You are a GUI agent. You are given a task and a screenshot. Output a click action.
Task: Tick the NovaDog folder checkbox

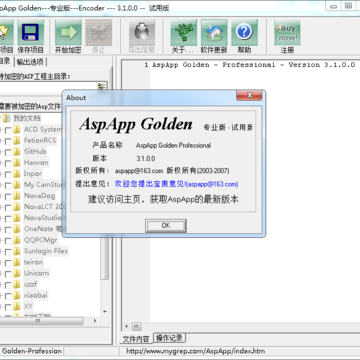pos(8,196)
